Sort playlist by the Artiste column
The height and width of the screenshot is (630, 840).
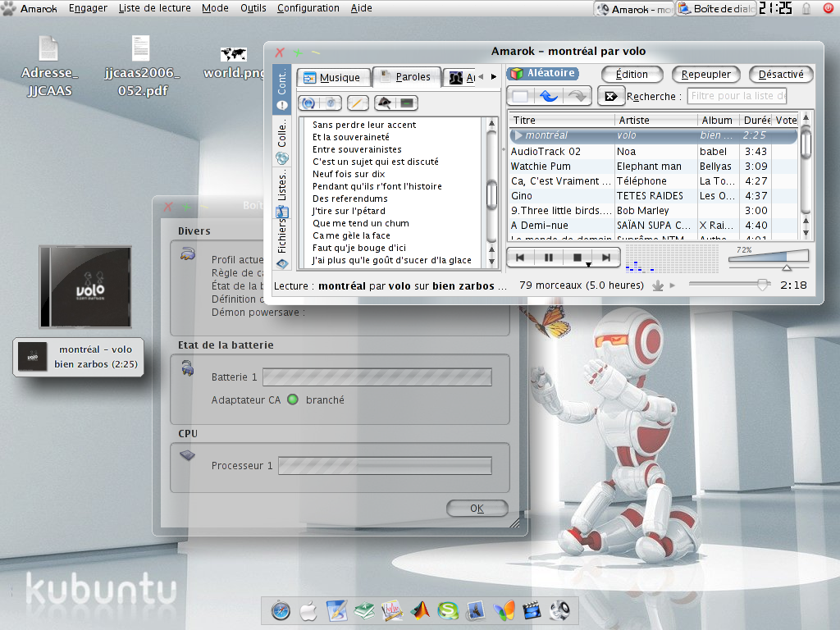(x=655, y=120)
